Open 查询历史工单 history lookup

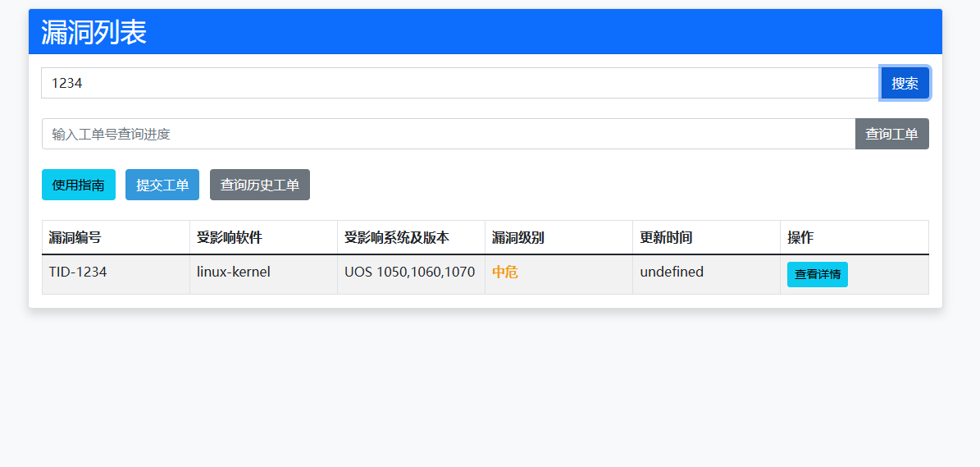[260, 185]
